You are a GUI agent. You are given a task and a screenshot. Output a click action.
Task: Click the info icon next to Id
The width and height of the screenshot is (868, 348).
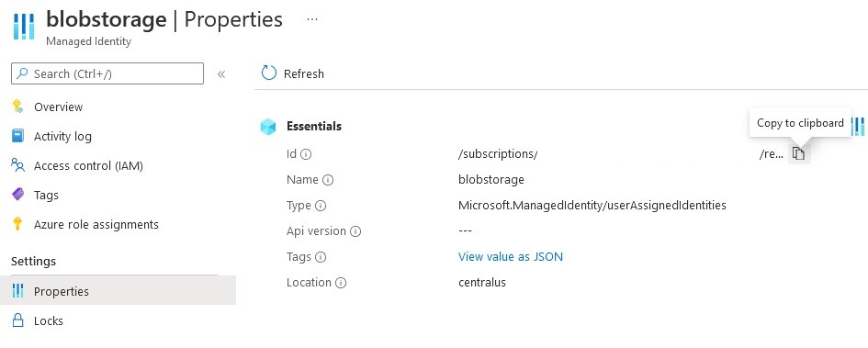[306, 154]
